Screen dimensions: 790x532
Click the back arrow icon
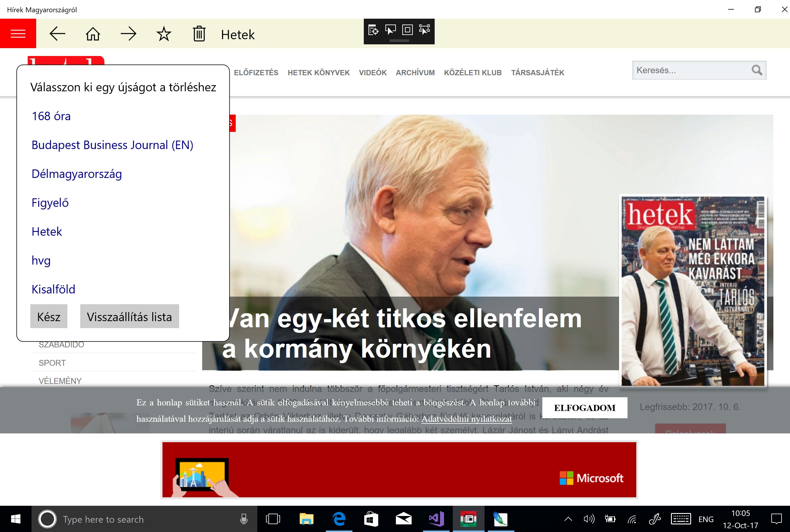pos(57,34)
